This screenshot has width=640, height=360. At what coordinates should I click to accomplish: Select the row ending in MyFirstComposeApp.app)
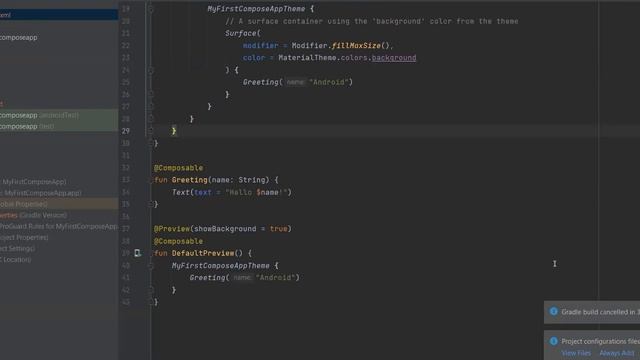(x=59, y=193)
